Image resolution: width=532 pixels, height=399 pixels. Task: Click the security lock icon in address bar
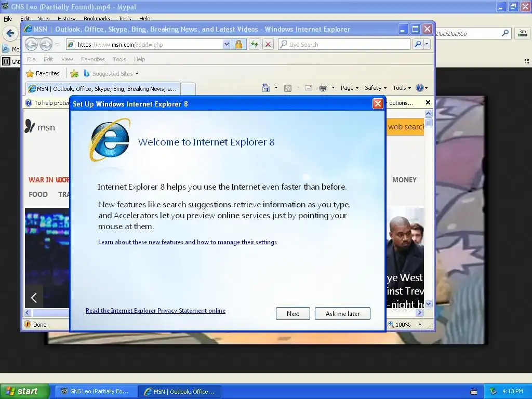coord(239,45)
